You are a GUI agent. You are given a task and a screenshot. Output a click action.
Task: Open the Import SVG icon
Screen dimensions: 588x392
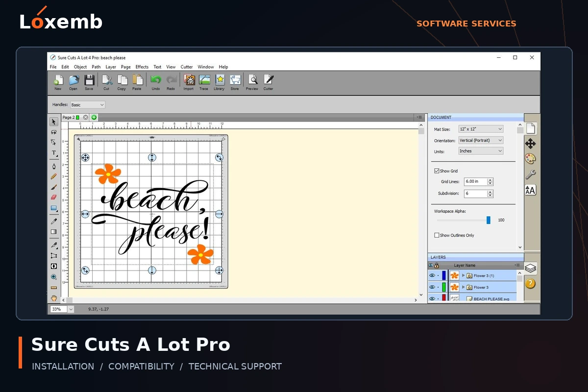pos(189,80)
